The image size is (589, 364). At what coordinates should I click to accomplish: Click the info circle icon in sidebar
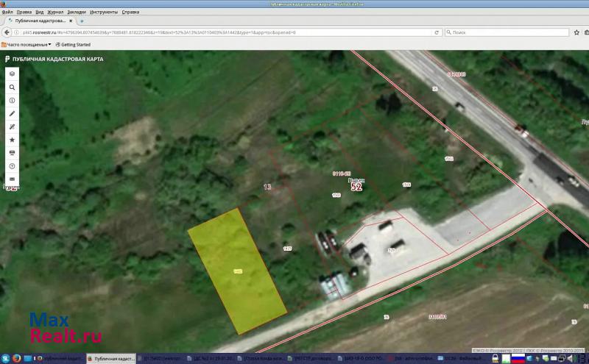tap(13, 100)
